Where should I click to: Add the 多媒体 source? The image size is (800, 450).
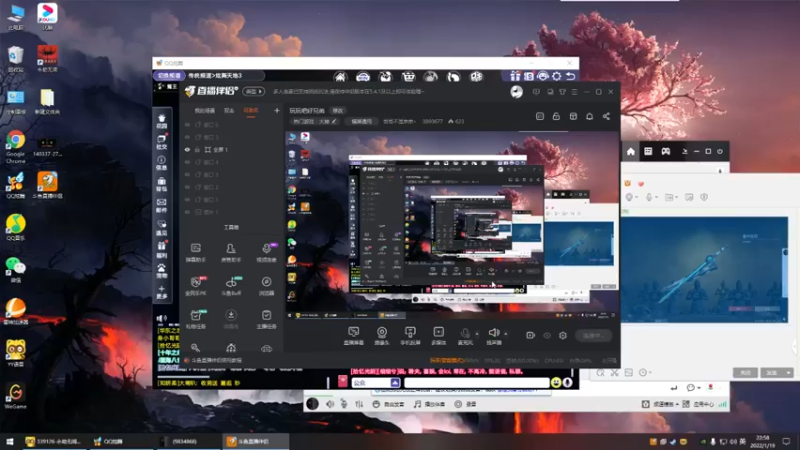point(438,336)
